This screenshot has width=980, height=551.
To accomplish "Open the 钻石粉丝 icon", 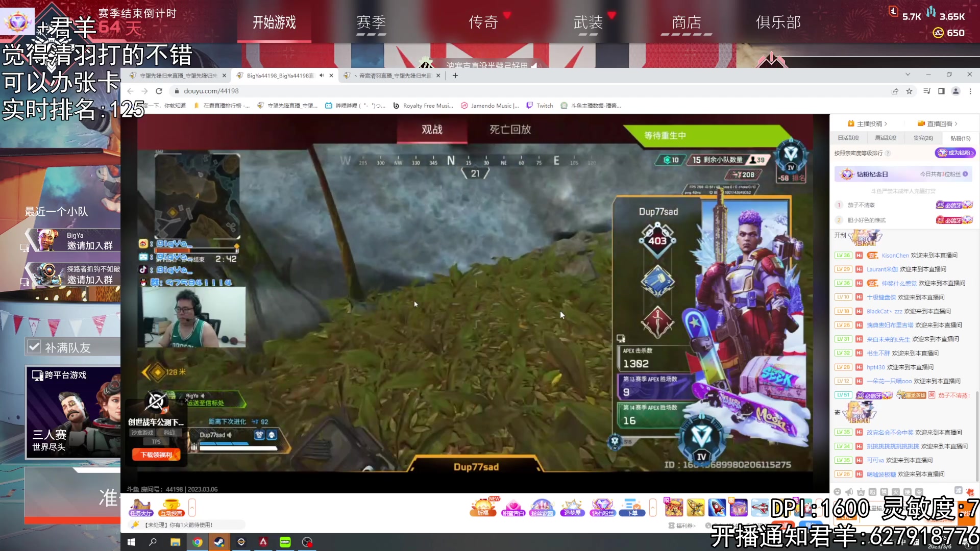I will click(602, 508).
